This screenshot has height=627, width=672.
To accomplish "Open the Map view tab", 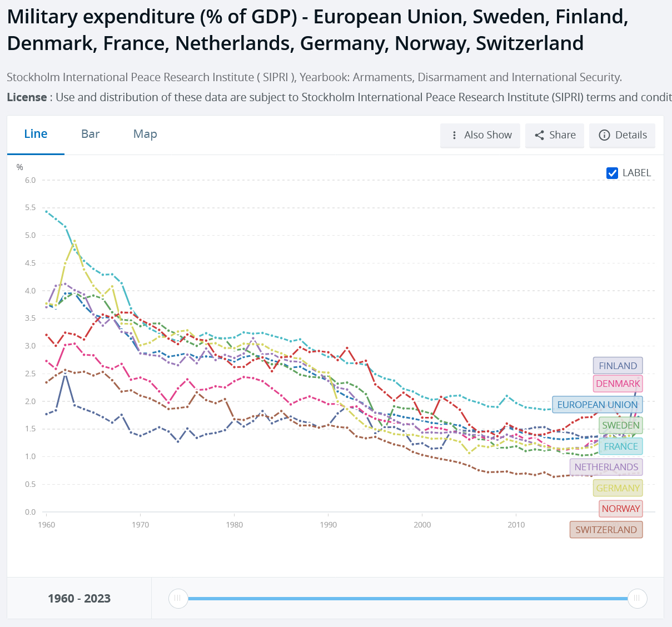I will [145, 134].
